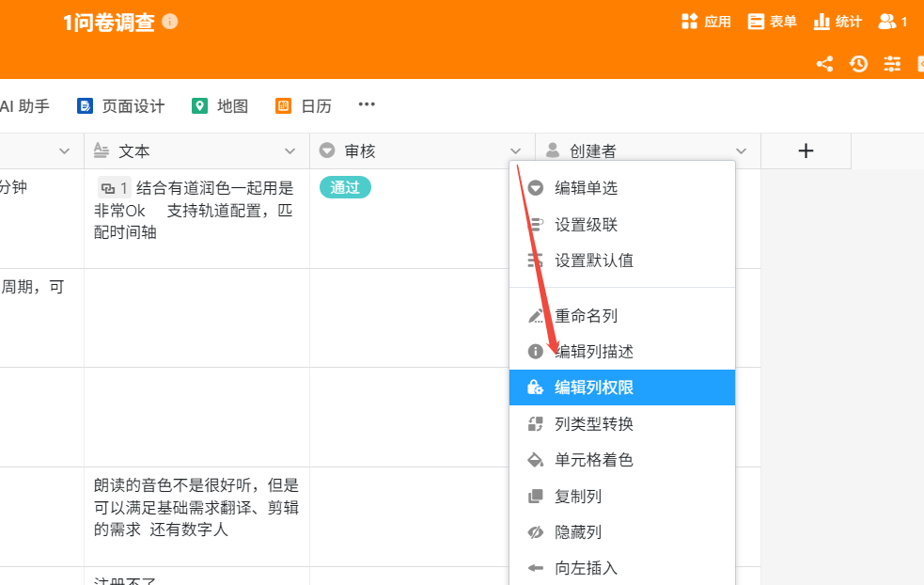Click the green 地图 map icon
This screenshot has width=924, height=585.
tap(200, 106)
